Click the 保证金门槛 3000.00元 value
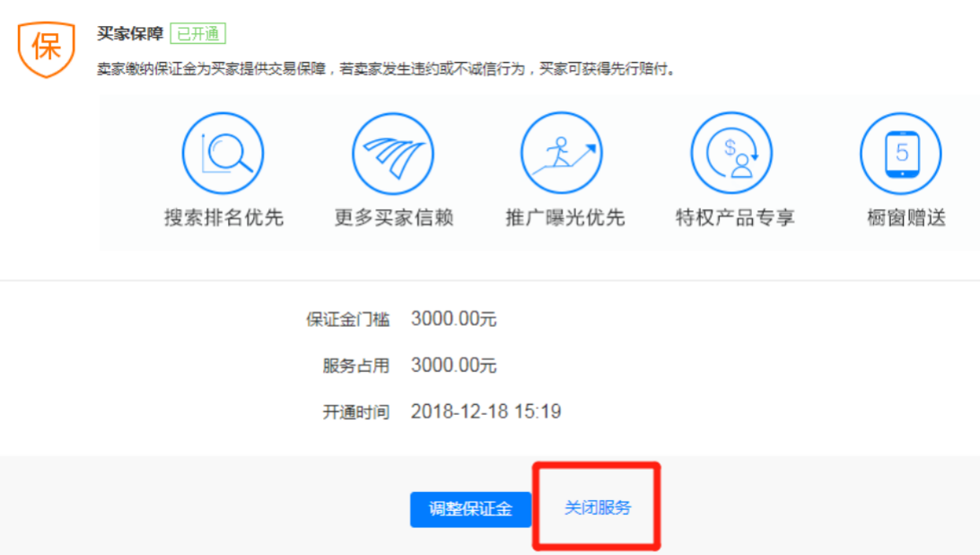 tap(454, 319)
